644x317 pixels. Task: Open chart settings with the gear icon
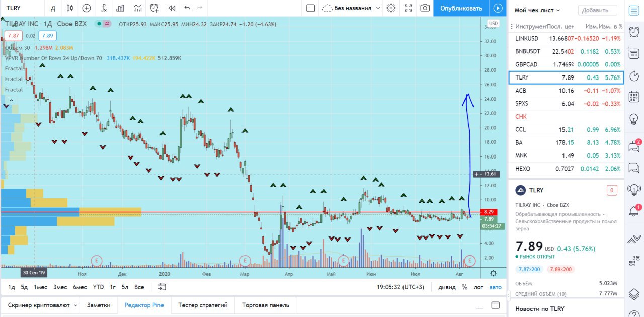[391, 8]
